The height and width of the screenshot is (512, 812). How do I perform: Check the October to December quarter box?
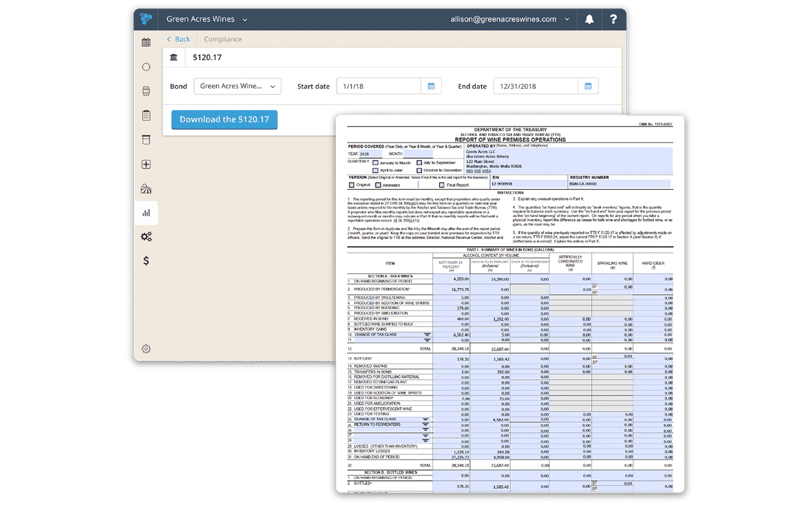pos(420,170)
